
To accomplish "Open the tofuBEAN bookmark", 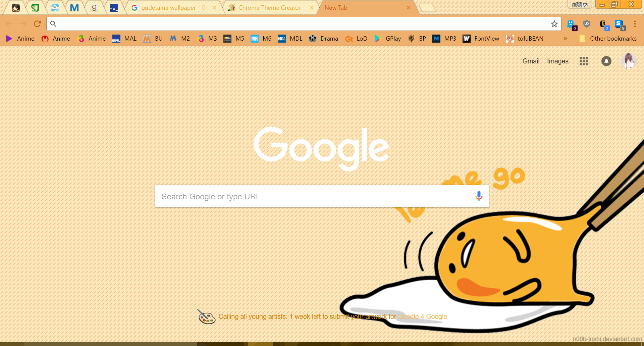I will tap(525, 39).
